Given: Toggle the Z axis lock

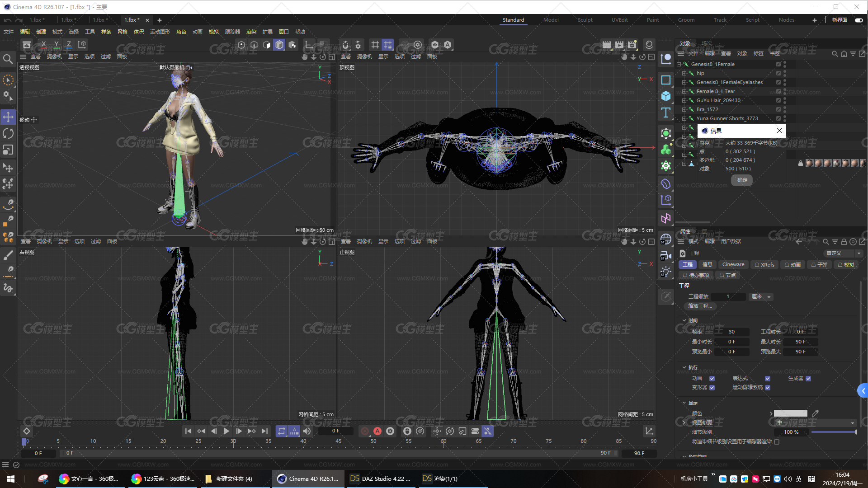Looking at the screenshot, I should tap(69, 45).
